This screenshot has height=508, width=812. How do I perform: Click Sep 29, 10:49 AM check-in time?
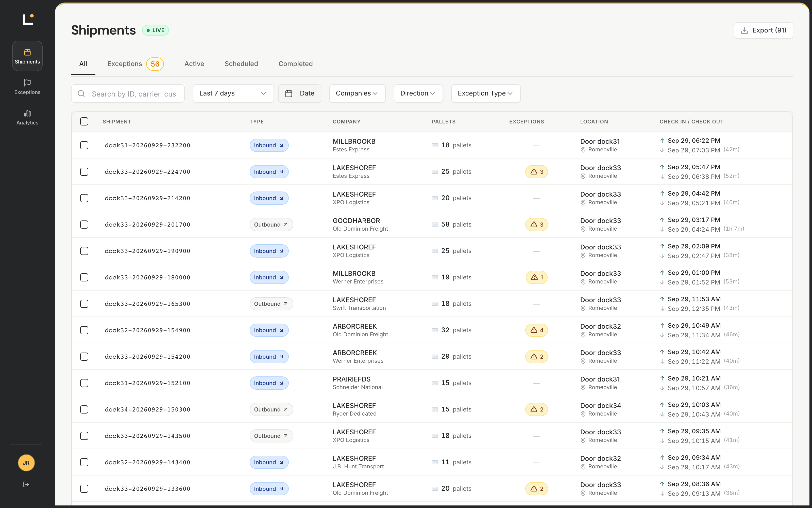point(694,326)
